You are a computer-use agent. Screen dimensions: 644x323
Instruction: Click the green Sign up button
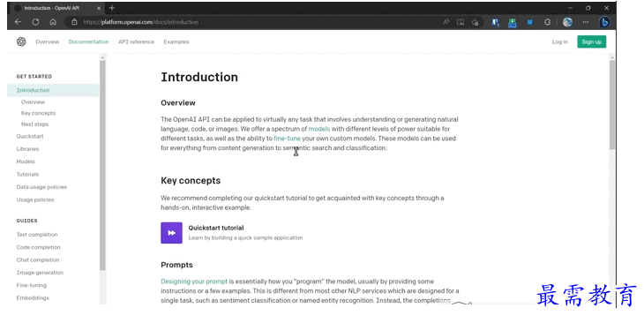pyautogui.click(x=591, y=41)
